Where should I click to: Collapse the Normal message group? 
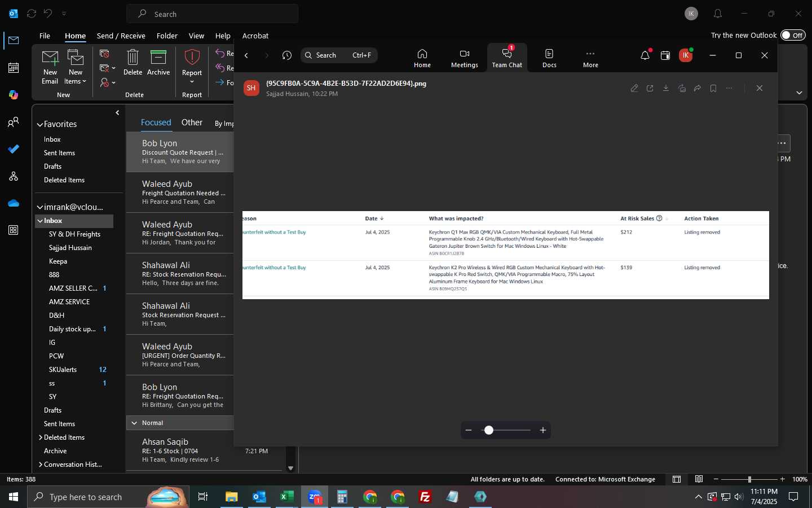[x=134, y=423]
